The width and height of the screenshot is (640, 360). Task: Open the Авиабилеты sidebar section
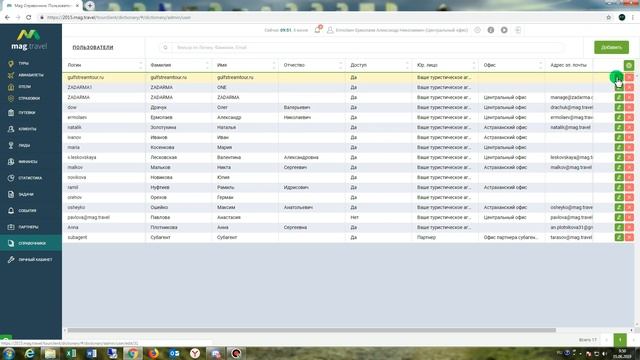(x=31, y=75)
